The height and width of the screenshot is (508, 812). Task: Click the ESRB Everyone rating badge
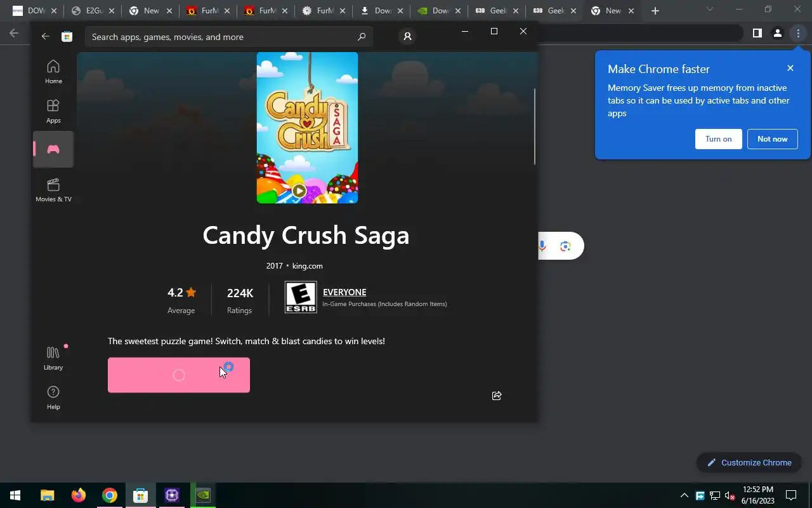click(x=301, y=298)
